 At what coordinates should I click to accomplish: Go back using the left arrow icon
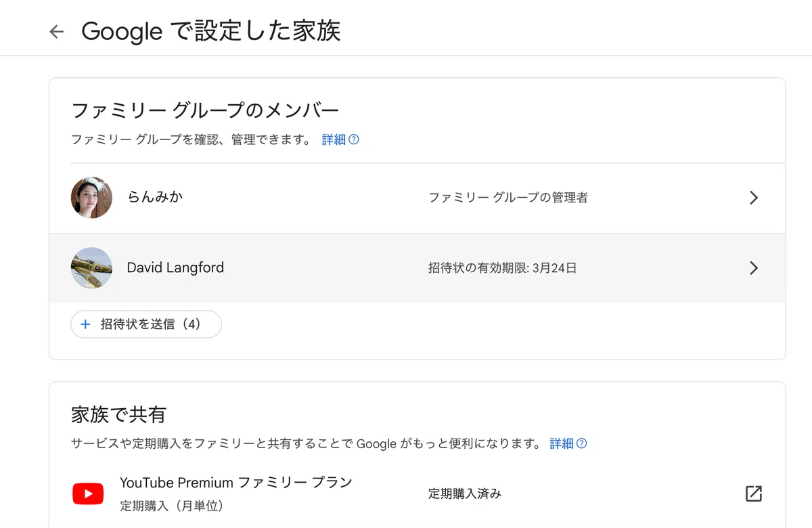coord(57,32)
